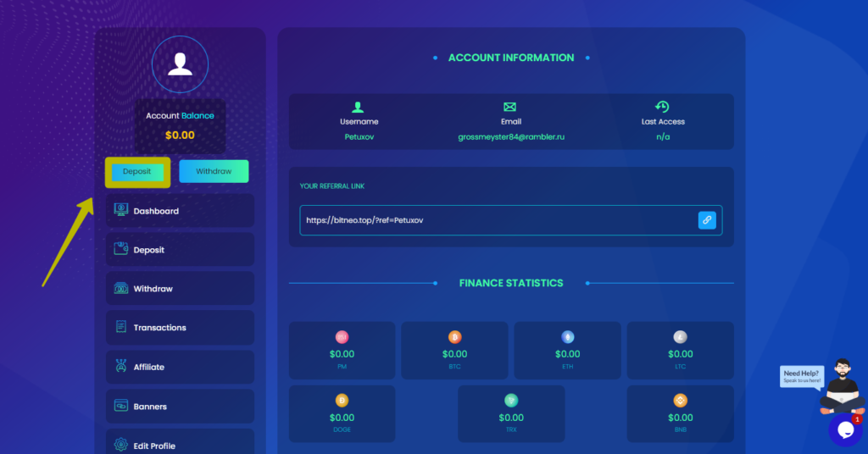Viewport: 868px width, 454px height.
Task: Click the Last Access value n/a
Action: [663, 136]
